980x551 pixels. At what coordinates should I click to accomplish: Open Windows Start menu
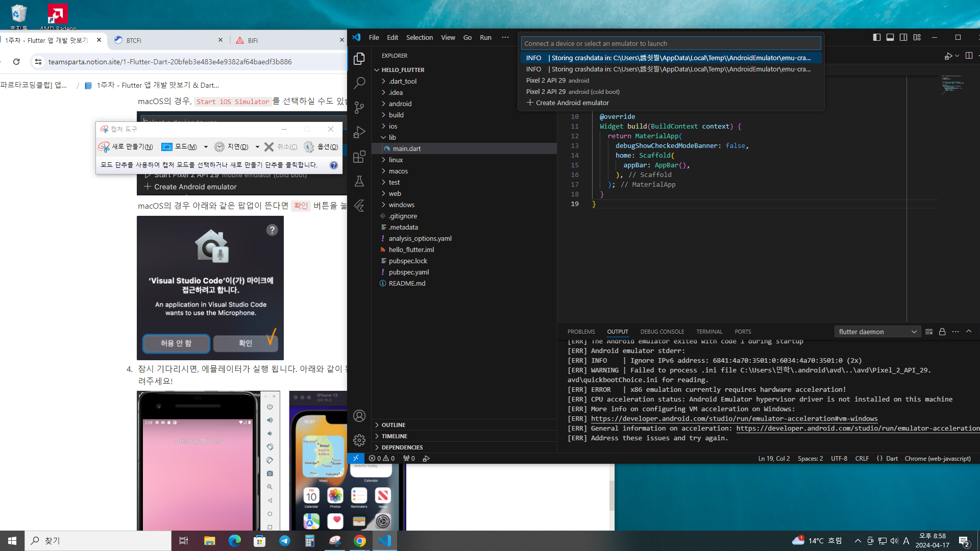pyautogui.click(x=12, y=541)
